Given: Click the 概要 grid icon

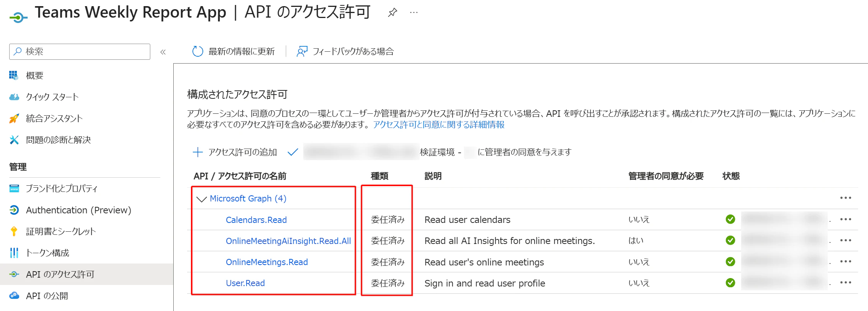Looking at the screenshot, I should (14, 75).
